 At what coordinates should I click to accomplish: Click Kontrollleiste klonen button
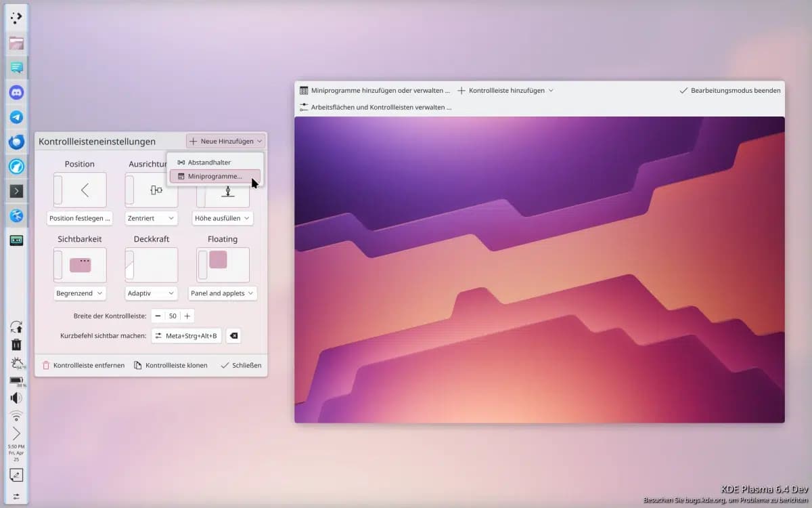click(x=171, y=365)
